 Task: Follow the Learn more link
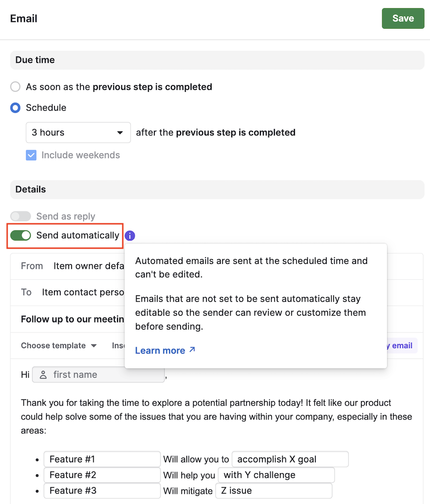[160, 350]
